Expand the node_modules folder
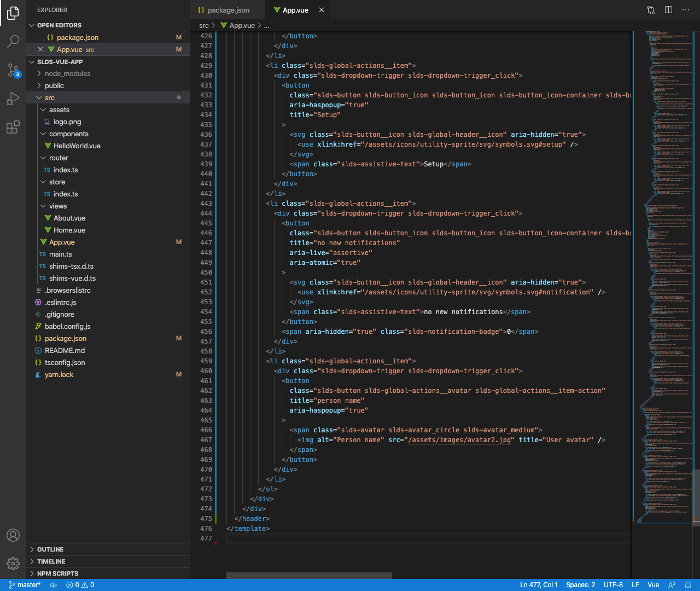Viewport: 700px width, 591px height. point(67,73)
